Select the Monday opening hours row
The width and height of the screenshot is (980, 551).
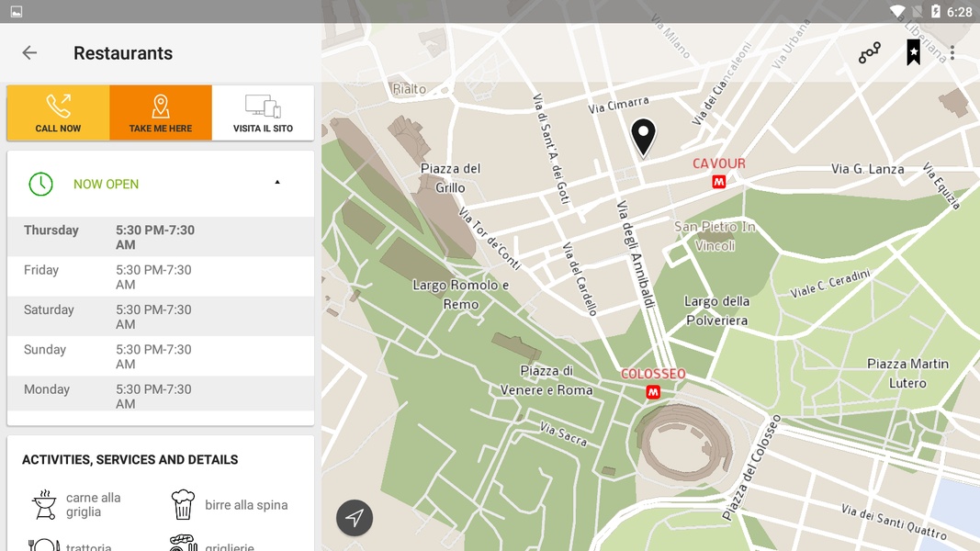[161, 394]
